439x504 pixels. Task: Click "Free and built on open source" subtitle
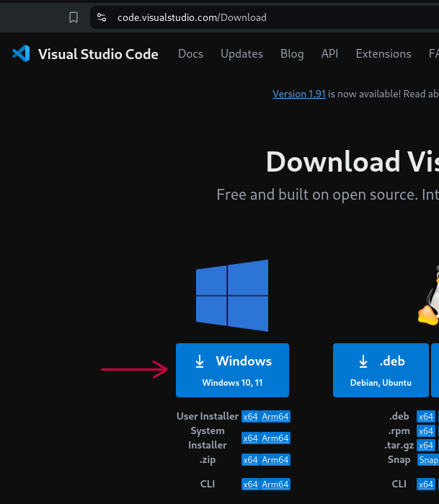pyautogui.click(x=316, y=195)
